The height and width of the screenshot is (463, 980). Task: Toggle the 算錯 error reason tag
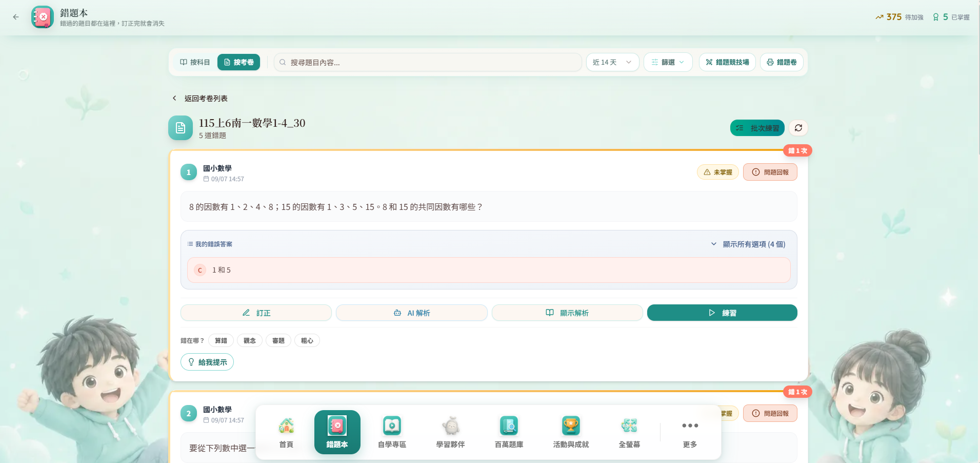click(221, 340)
